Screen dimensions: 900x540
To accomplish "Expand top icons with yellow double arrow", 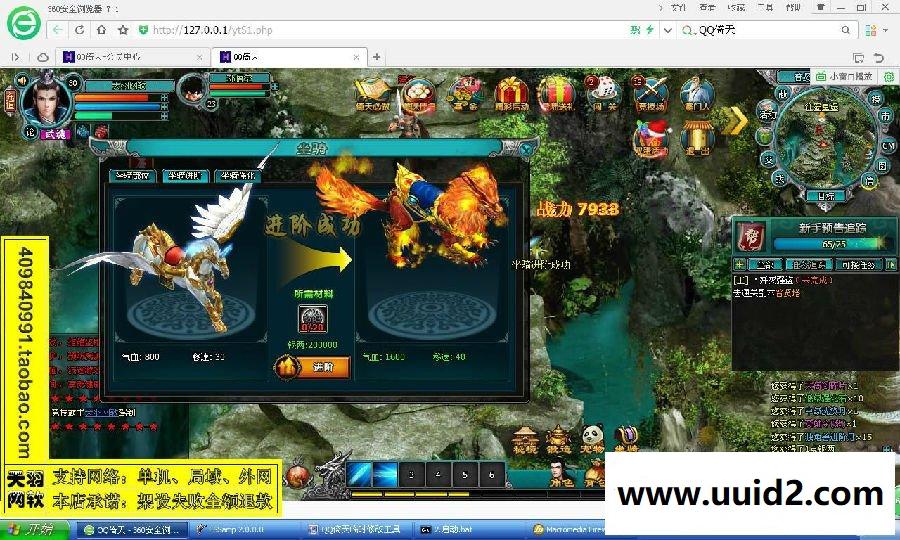I will click(x=737, y=119).
